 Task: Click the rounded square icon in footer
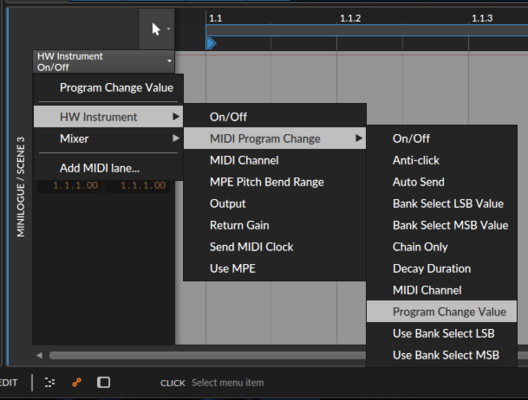103,382
